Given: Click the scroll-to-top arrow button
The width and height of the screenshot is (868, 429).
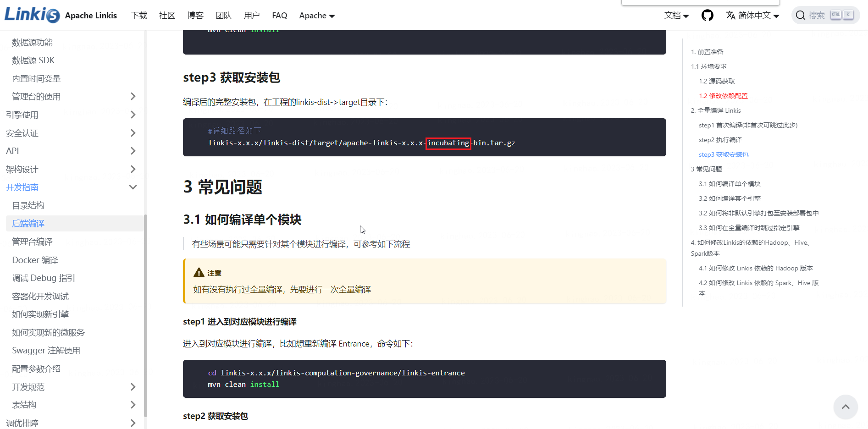Looking at the screenshot, I should pos(846,407).
